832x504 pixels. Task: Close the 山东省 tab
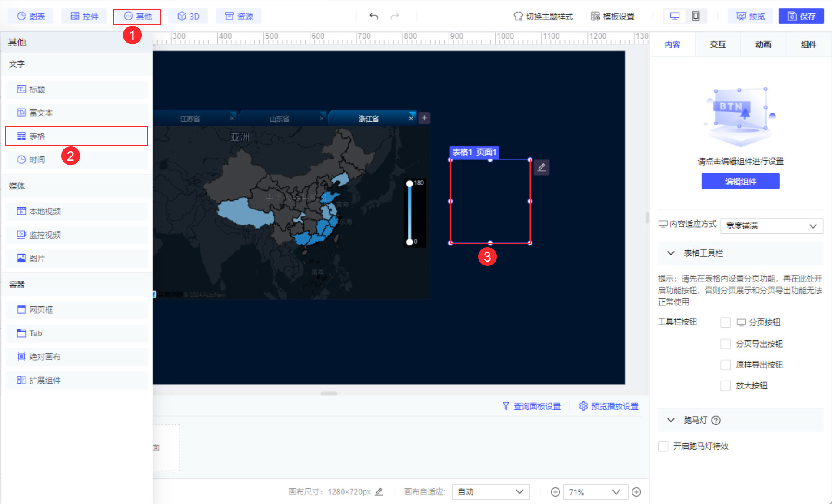point(322,118)
